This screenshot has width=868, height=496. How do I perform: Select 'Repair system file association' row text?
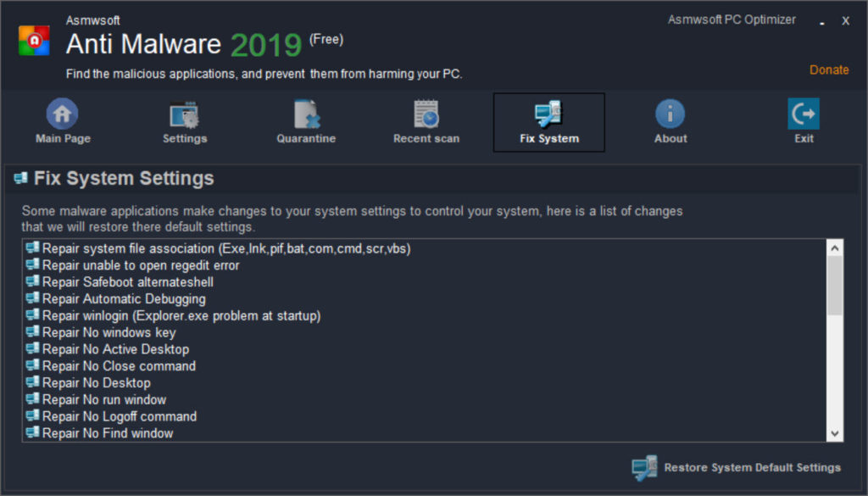(x=226, y=248)
